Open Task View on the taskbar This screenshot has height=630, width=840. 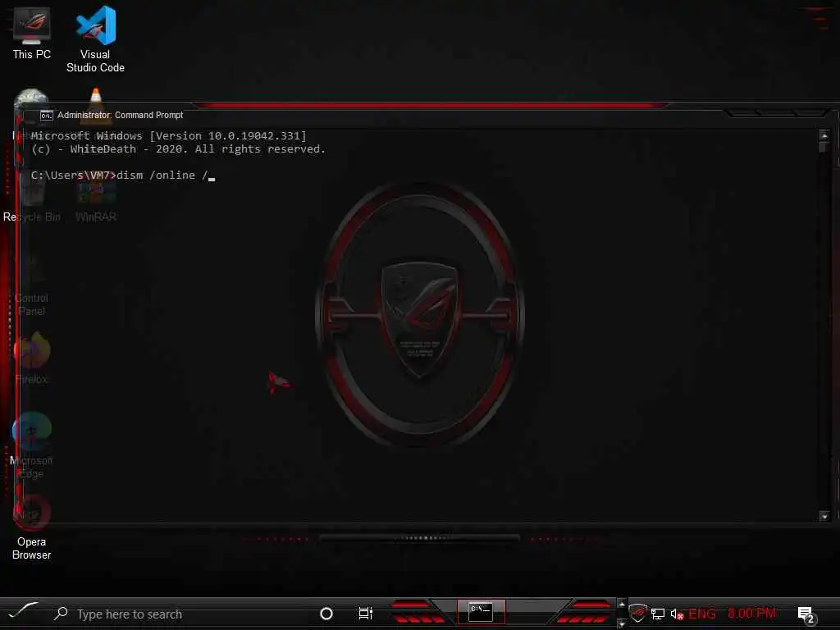tap(365, 614)
